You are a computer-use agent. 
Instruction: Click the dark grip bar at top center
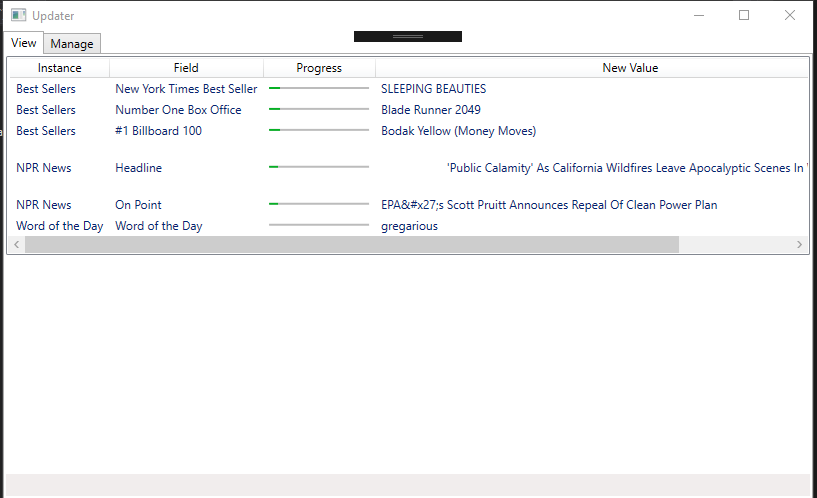408,36
